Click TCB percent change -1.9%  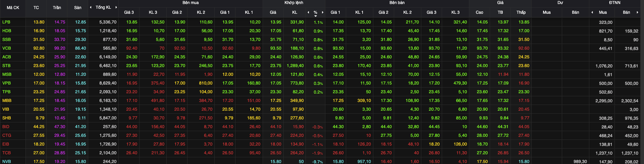click(x=318, y=153)
